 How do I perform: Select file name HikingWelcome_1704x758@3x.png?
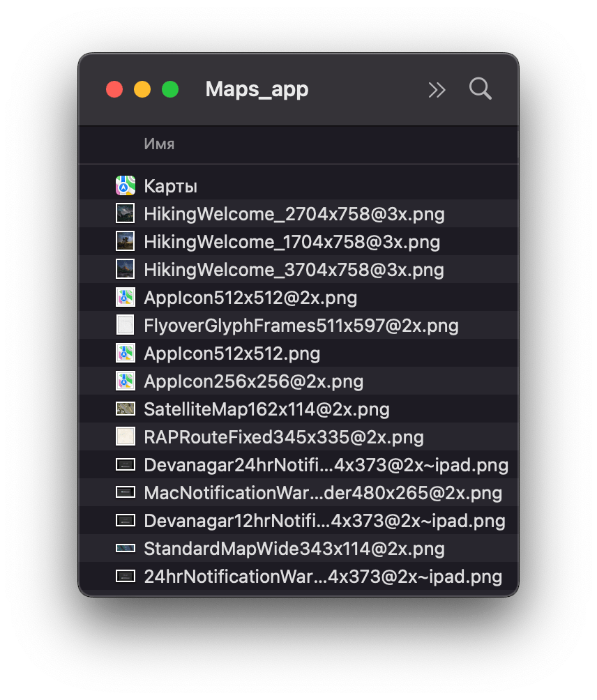coord(292,242)
